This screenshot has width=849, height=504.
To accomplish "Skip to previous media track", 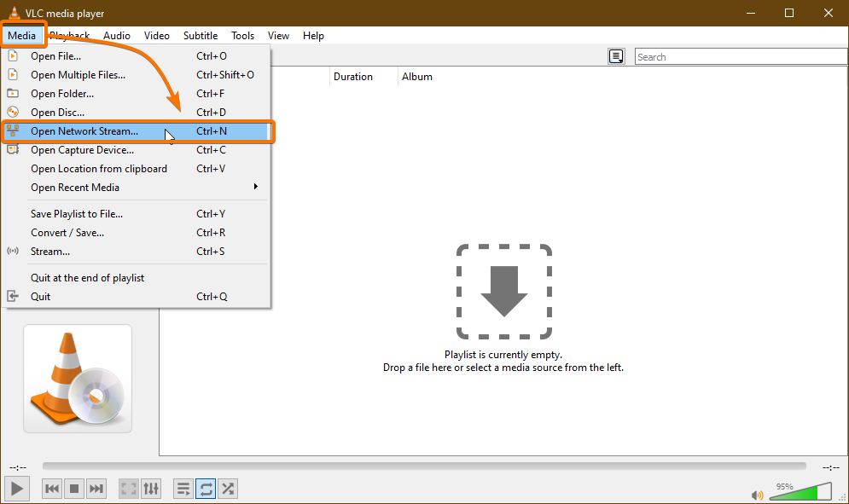I will pyautogui.click(x=52, y=489).
